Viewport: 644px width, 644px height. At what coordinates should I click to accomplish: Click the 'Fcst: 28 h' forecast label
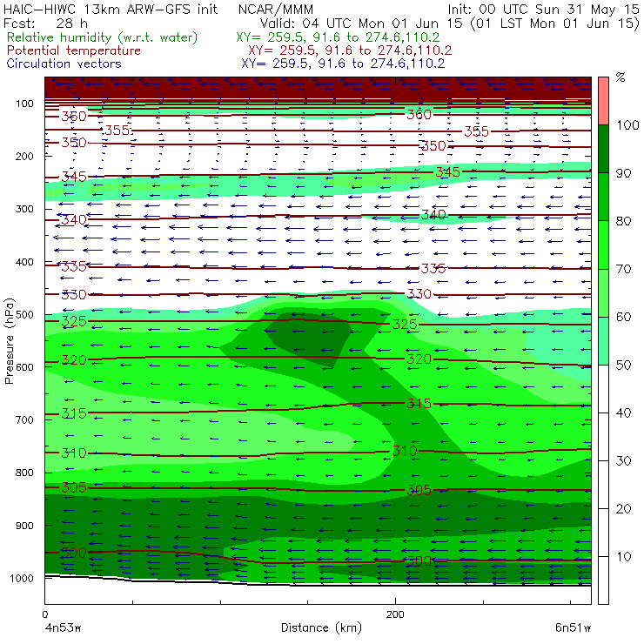(x=45, y=23)
